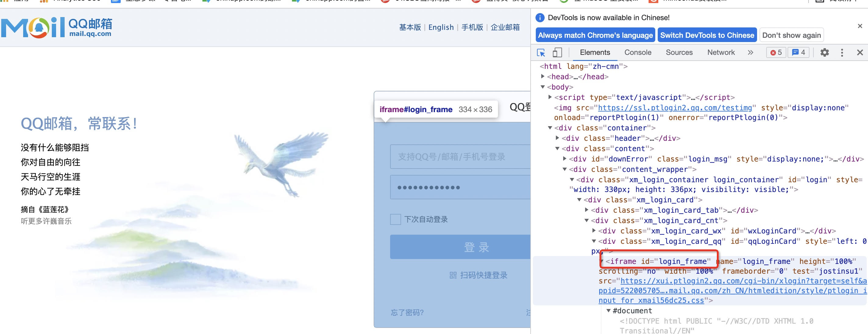868x334 pixels.
Task: Open the 手机版 link
Action: pyautogui.click(x=472, y=28)
